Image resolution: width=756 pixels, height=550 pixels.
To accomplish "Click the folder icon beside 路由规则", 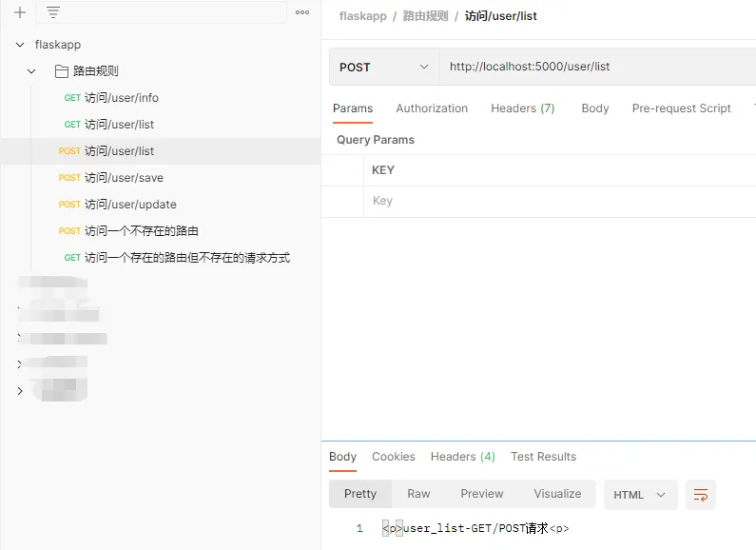I will [61, 71].
